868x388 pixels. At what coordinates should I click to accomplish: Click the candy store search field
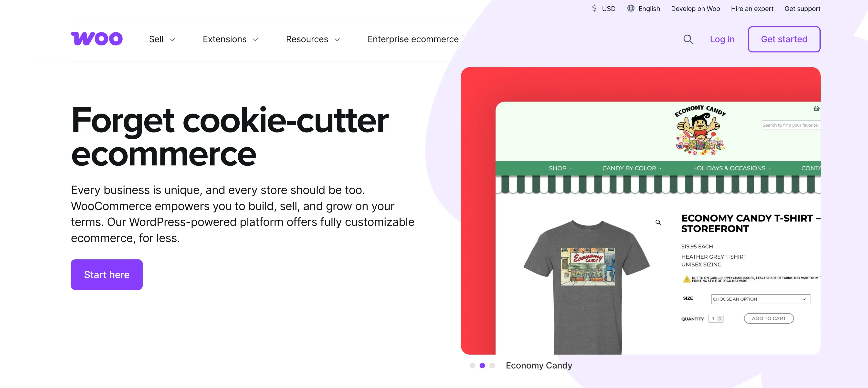tap(791, 125)
